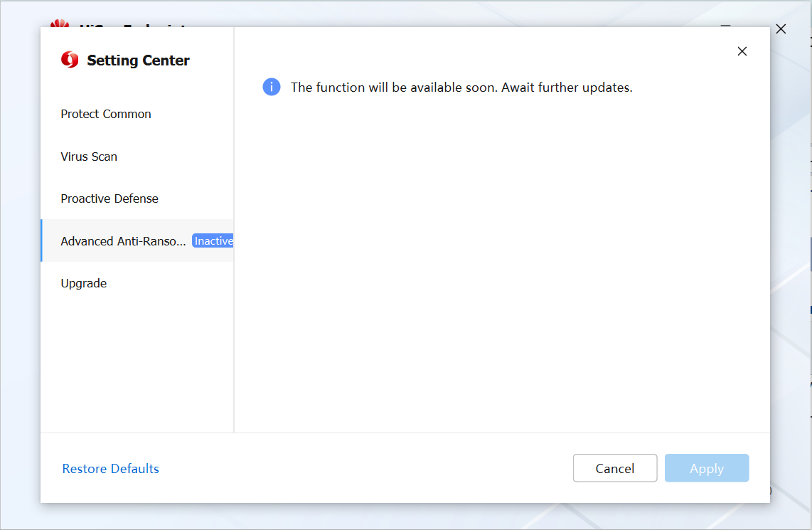This screenshot has width=812, height=530.
Task: Close the Setting Center dialog
Action: pos(742,51)
